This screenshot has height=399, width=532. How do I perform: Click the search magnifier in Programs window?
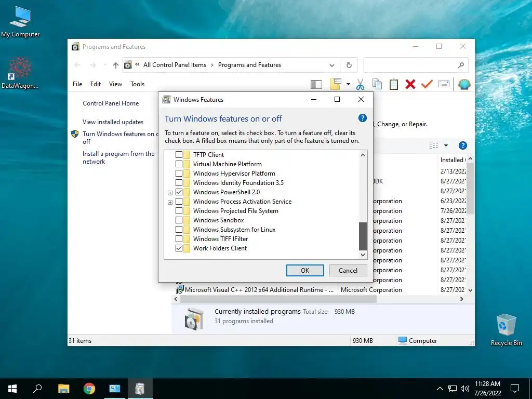pos(461,65)
